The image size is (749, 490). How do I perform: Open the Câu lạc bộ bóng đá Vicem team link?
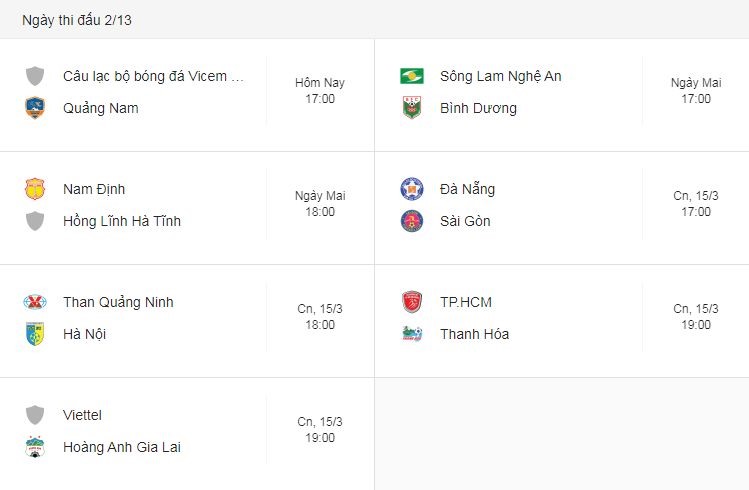click(153, 76)
